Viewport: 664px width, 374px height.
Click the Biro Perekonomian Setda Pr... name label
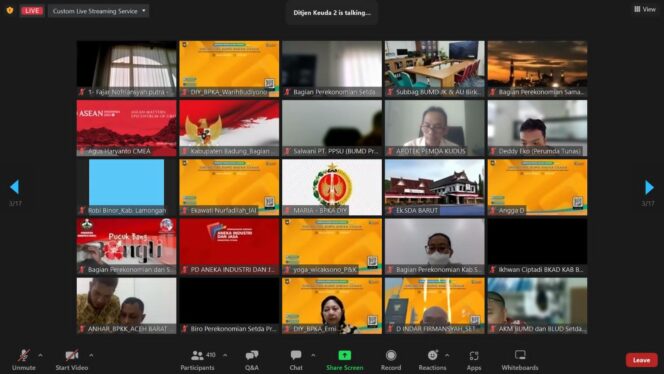(233, 329)
